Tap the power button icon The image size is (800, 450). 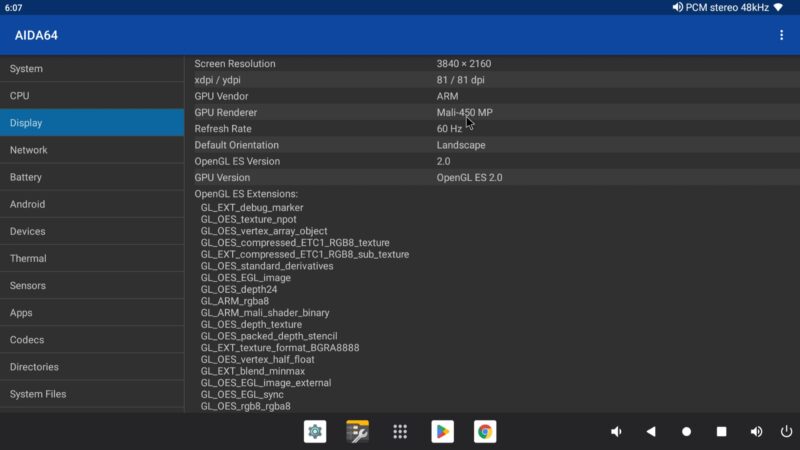pos(786,432)
